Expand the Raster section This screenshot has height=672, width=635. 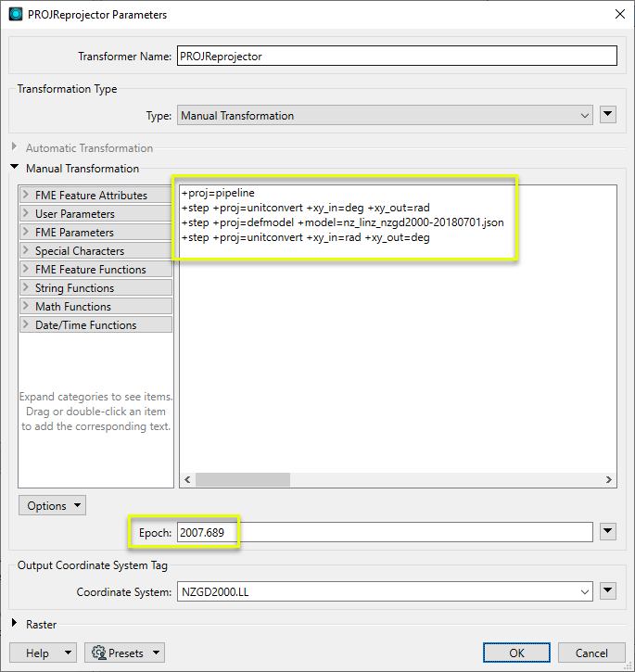(x=14, y=625)
